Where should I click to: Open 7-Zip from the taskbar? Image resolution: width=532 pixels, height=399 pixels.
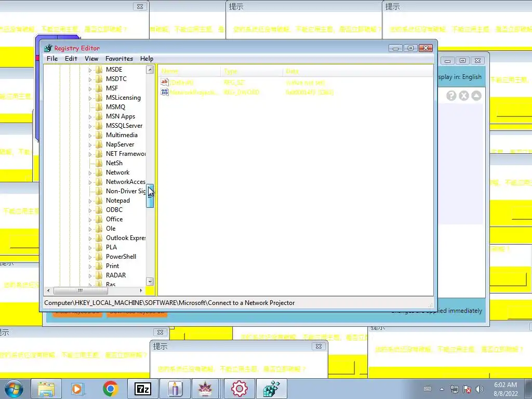[x=142, y=389]
